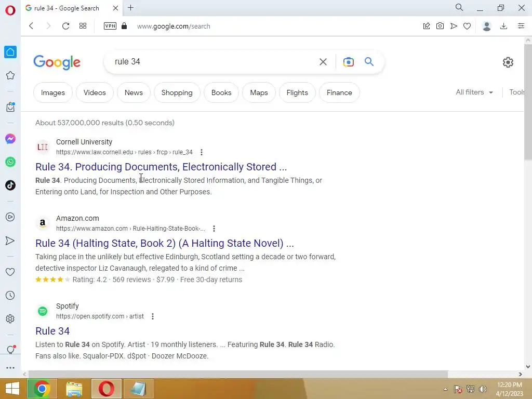Close the rule 34 Google Search tab

115,8
